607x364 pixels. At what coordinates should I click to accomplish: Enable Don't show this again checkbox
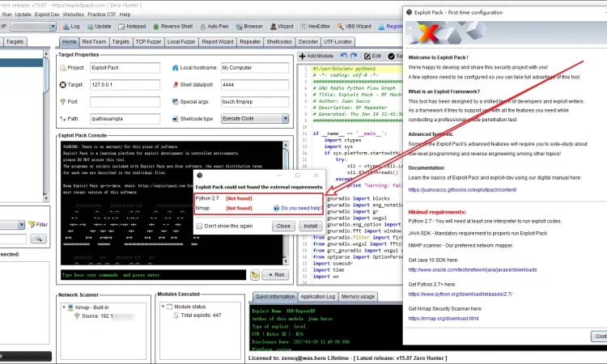(199, 226)
